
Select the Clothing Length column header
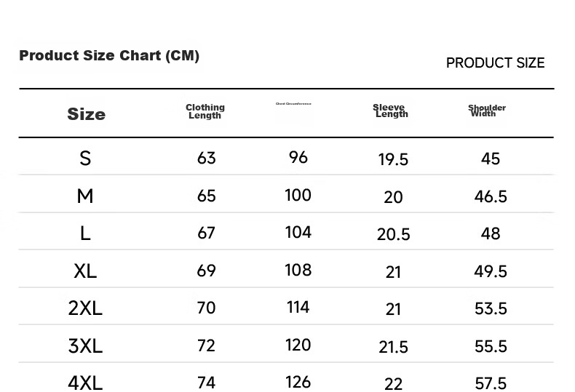[x=205, y=111]
